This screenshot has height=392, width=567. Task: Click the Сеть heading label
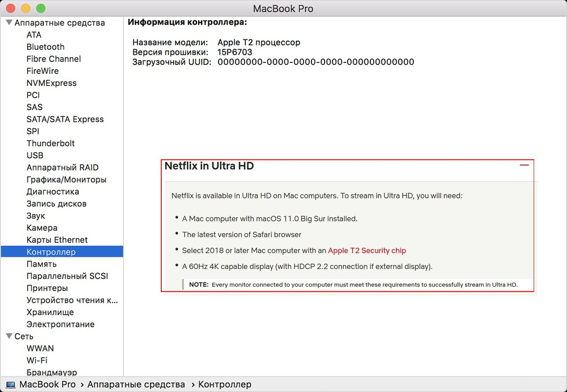coord(24,336)
